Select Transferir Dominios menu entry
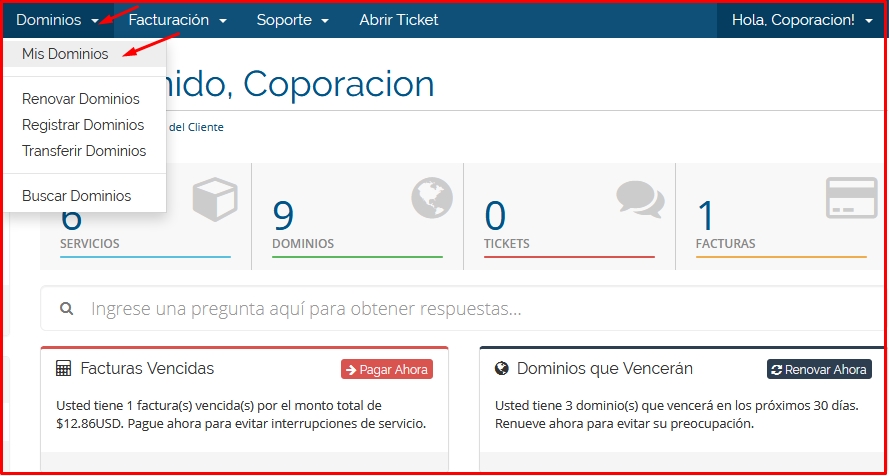The height and width of the screenshot is (476, 889). click(x=85, y=151)
